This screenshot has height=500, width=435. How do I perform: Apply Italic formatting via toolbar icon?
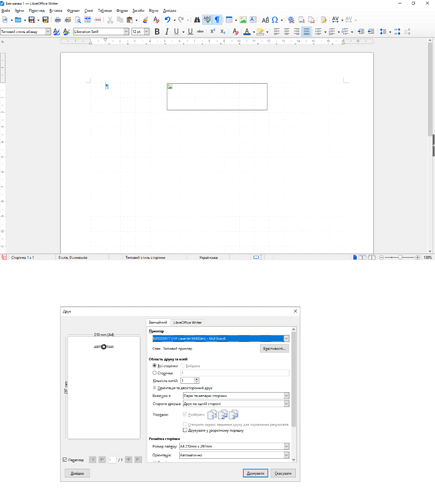(x=166, y=32)
